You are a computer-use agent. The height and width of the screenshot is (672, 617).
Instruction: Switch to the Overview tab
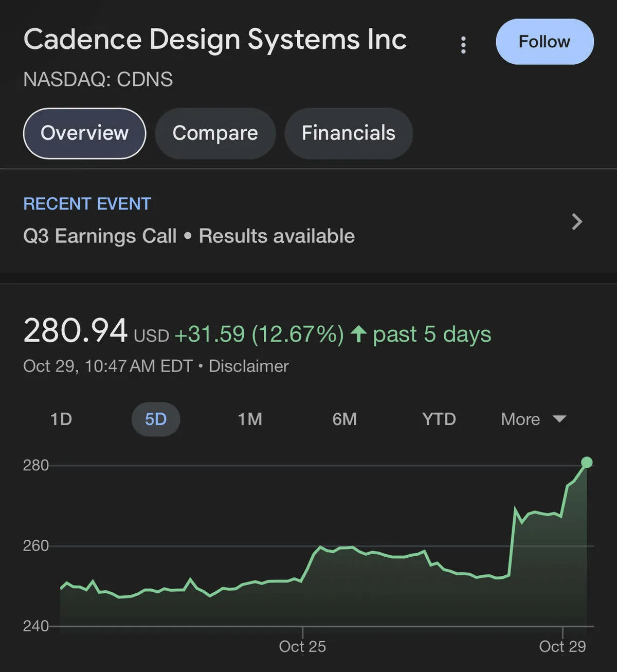[x=85, y=133]
